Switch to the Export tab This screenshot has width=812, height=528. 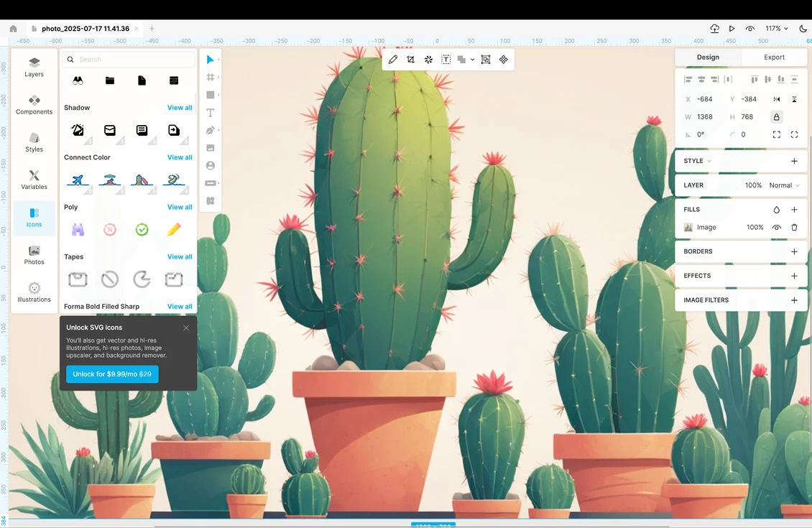774,57
